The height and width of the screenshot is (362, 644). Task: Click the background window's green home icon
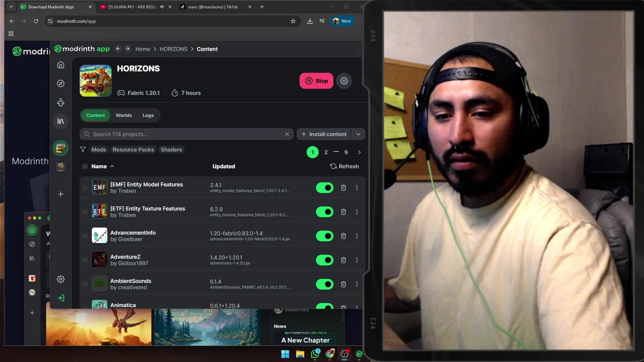pyautogui.click(x=32, y=230)
